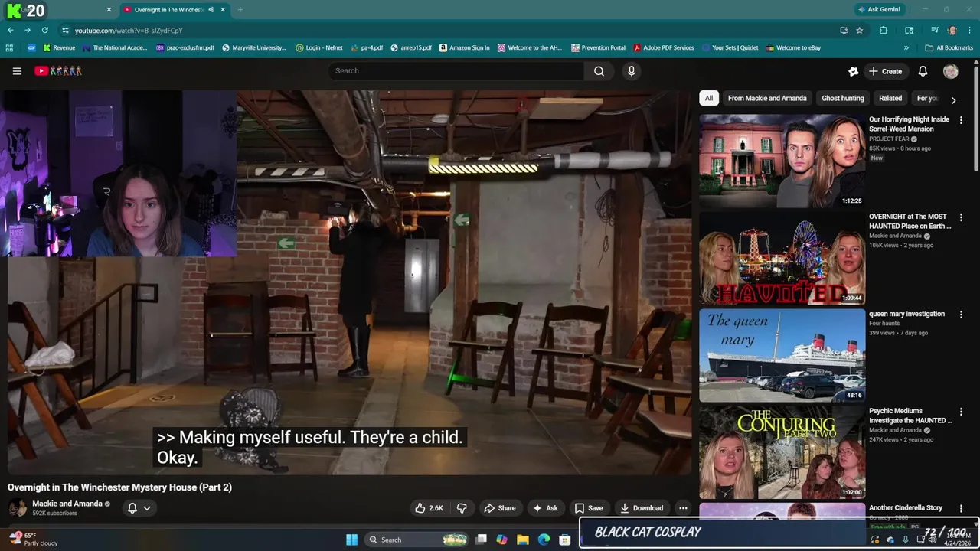The image size is (980, 551).
Task: Open the YouTube account avatar menu
Action: (x=951, y=71)
